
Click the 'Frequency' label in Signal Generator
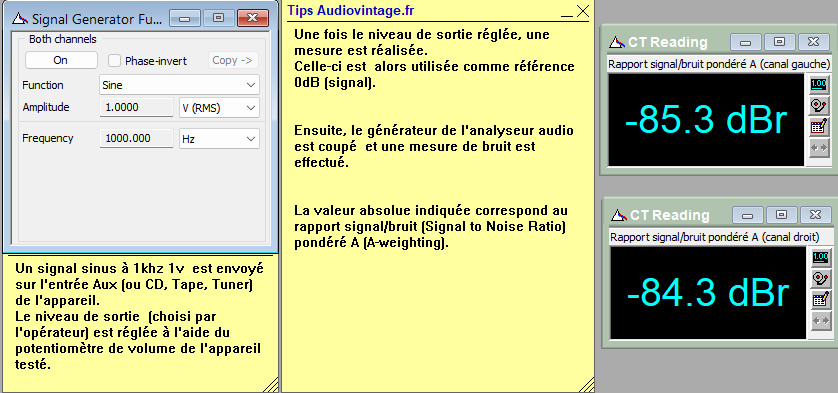pos(48,138)
